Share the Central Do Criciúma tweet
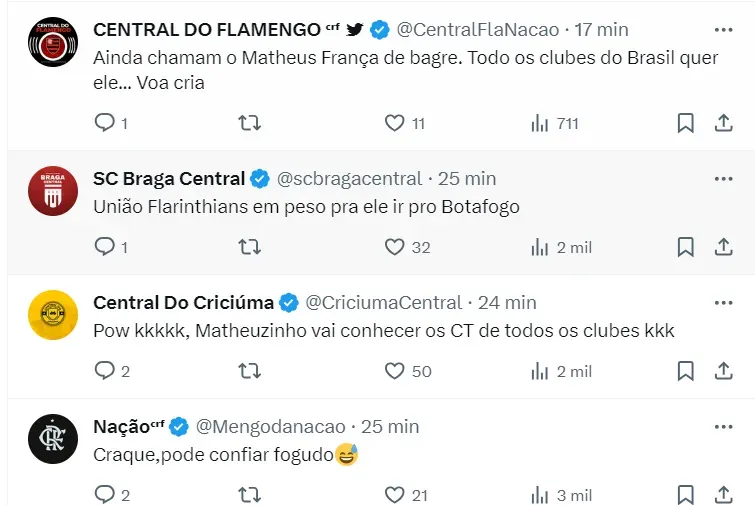755x505 pixels. point(723,371)
